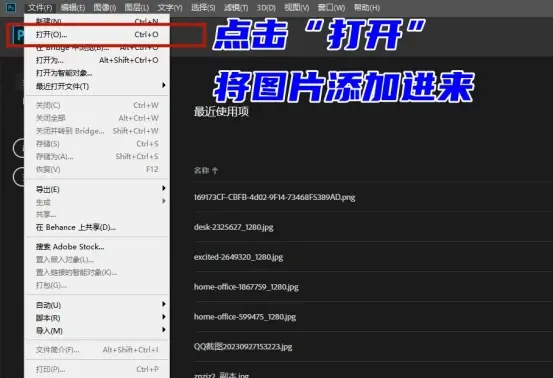Image resolution: width=553 pixels, height=378 pixels.
Task: Open the 图像(I) menu
Action: click(x=105, y=7)
